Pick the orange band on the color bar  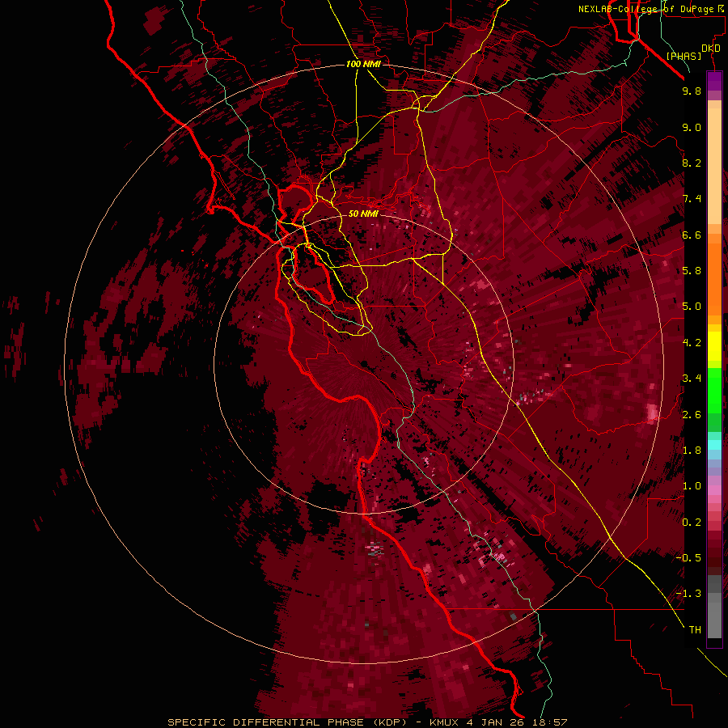click(x=714, y=280)
